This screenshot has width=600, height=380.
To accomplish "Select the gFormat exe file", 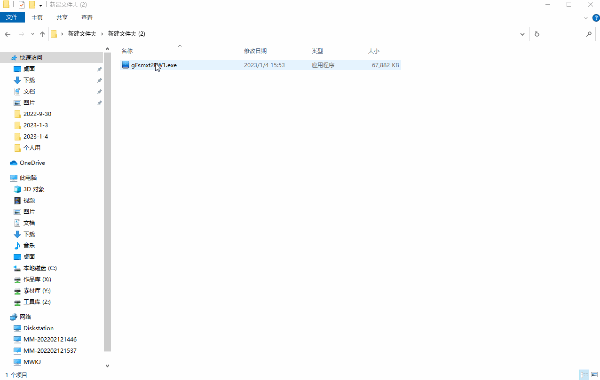I will click(153, 65).
